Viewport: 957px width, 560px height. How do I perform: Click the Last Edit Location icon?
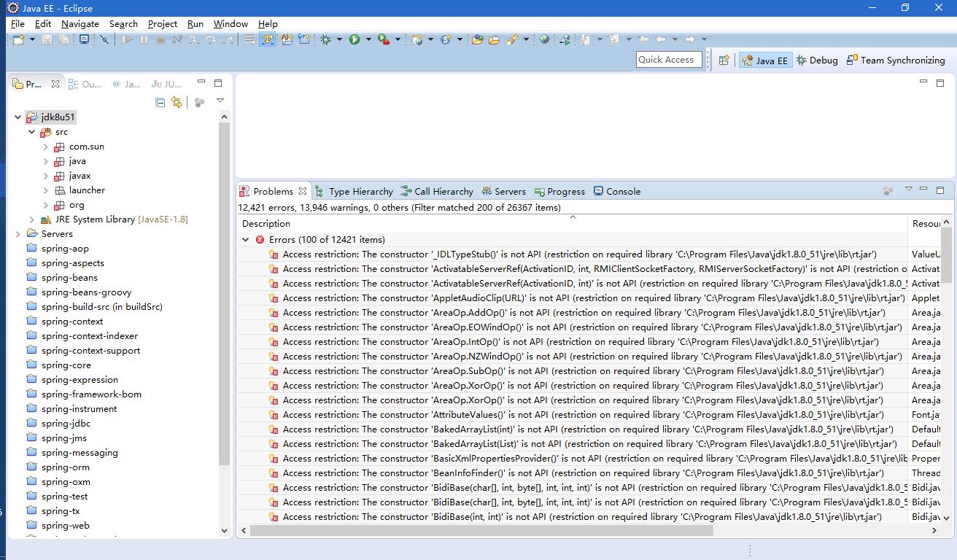click(x=643, y=39)
